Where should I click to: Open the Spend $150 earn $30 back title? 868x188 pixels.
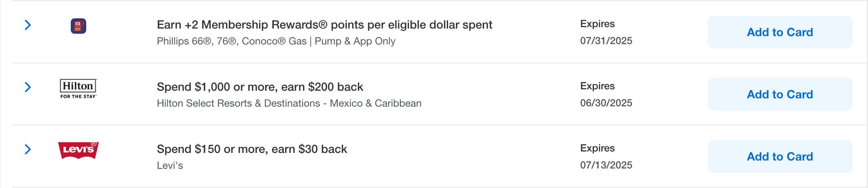(x=252, y=149)
